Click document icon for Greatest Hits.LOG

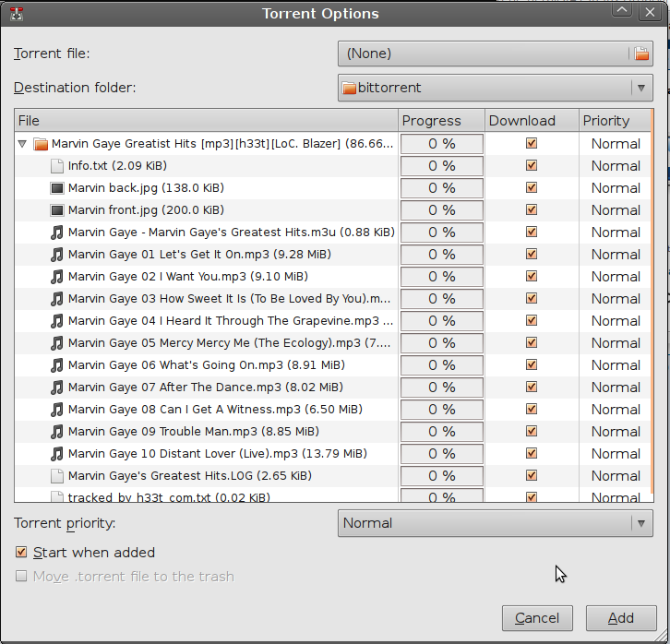click(x=57, y=476)
